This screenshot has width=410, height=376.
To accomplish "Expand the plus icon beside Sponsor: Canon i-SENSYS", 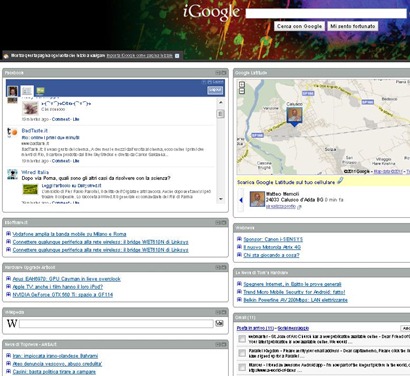I will (239, 239).
